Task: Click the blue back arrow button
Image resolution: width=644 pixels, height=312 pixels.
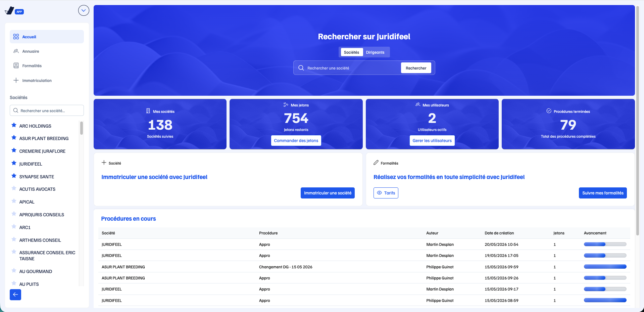Action: coord(15,295)
